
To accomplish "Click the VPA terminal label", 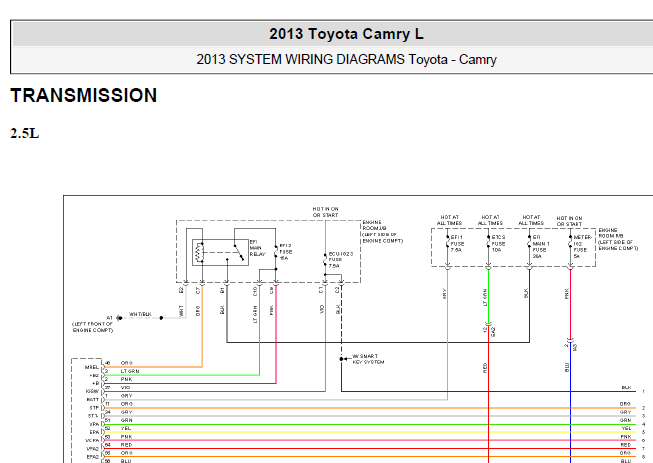I will 94,424.
